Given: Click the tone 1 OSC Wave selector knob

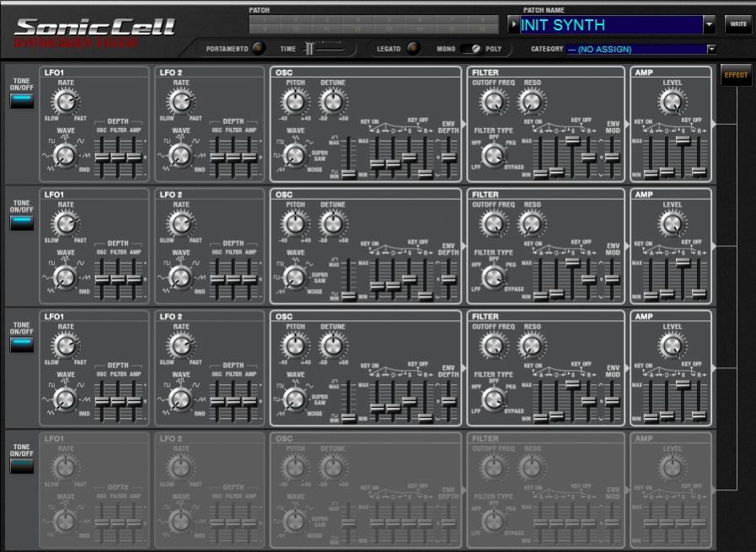Looking at the screenshot, I should [295, 155].
